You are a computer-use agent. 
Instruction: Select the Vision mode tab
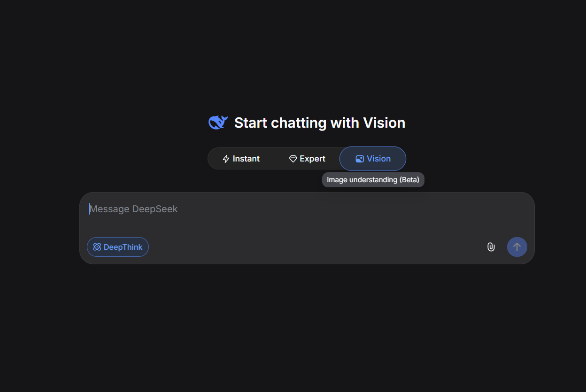373,159
